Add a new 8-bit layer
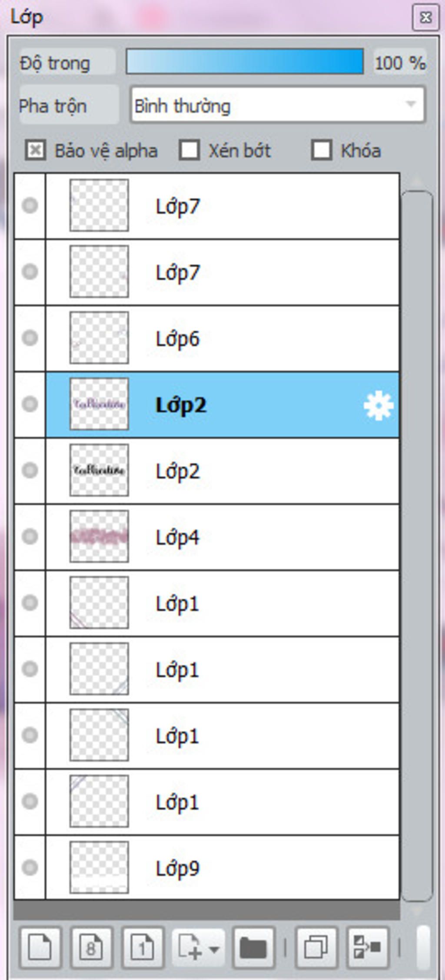The image size is (445, 980). 91,948
